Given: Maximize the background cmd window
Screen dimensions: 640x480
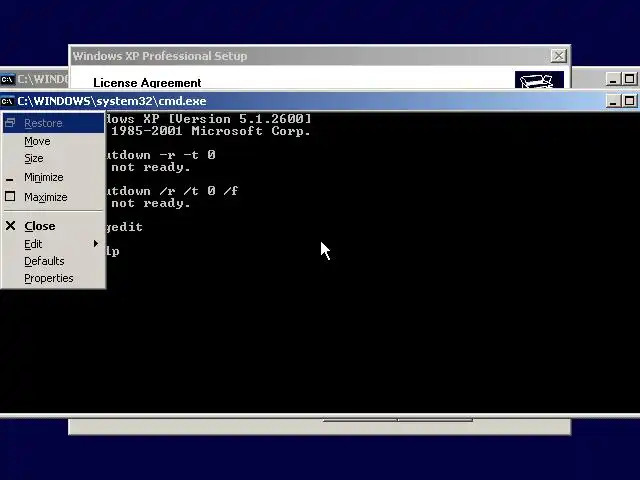Looking at the screenshot, I should 629,79.
